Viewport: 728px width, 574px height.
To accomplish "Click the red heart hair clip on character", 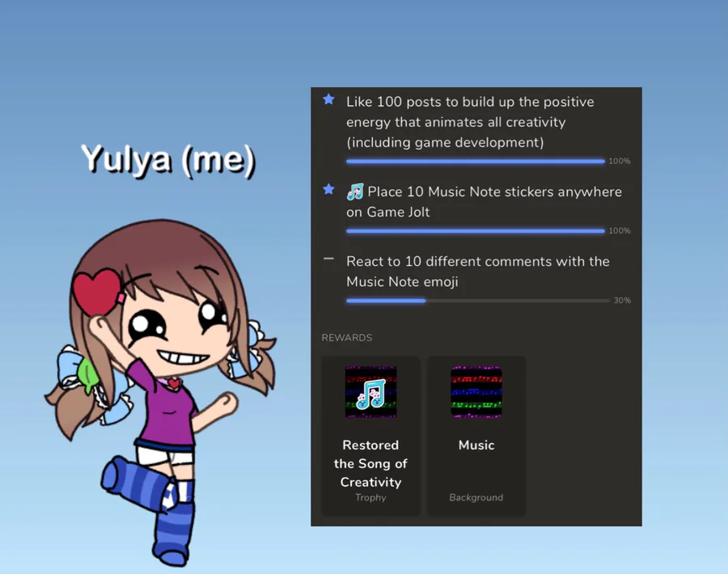I will pyautogui.click(x=98, y=293).
